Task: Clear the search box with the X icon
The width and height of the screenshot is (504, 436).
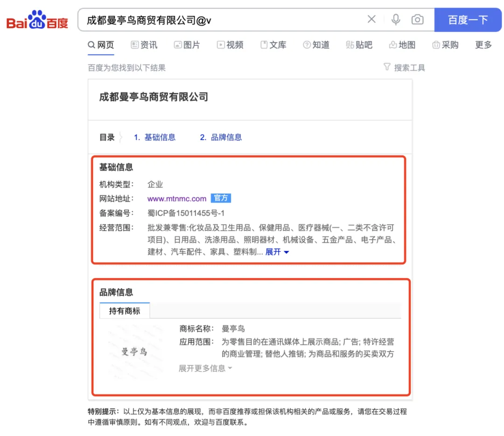Action: pos(371,19)
